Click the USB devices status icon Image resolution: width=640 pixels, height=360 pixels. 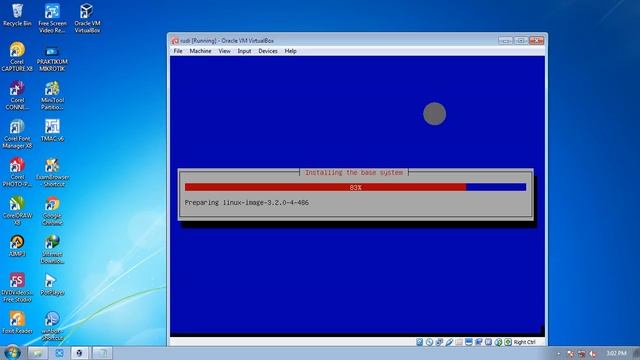(x=449, y=342)
